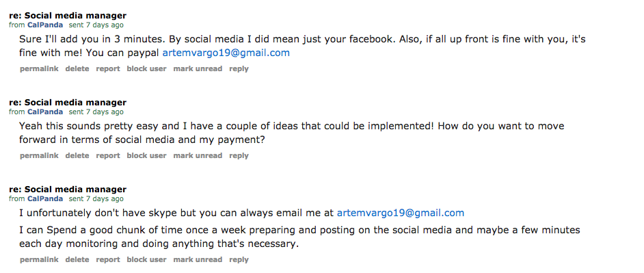Report the second message
644x273 pixels.
pos(108,155)
